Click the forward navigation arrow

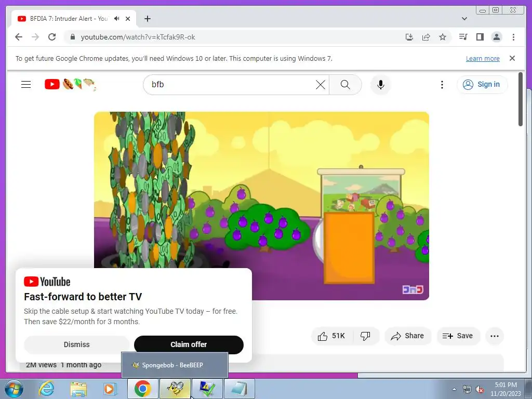(x=35, y=37)
